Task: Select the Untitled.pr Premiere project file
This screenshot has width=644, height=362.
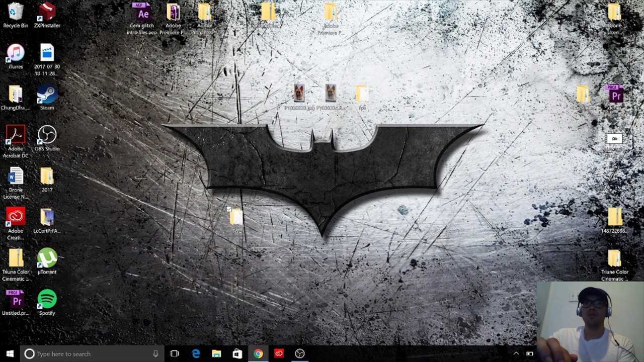Action: [16, 303]
